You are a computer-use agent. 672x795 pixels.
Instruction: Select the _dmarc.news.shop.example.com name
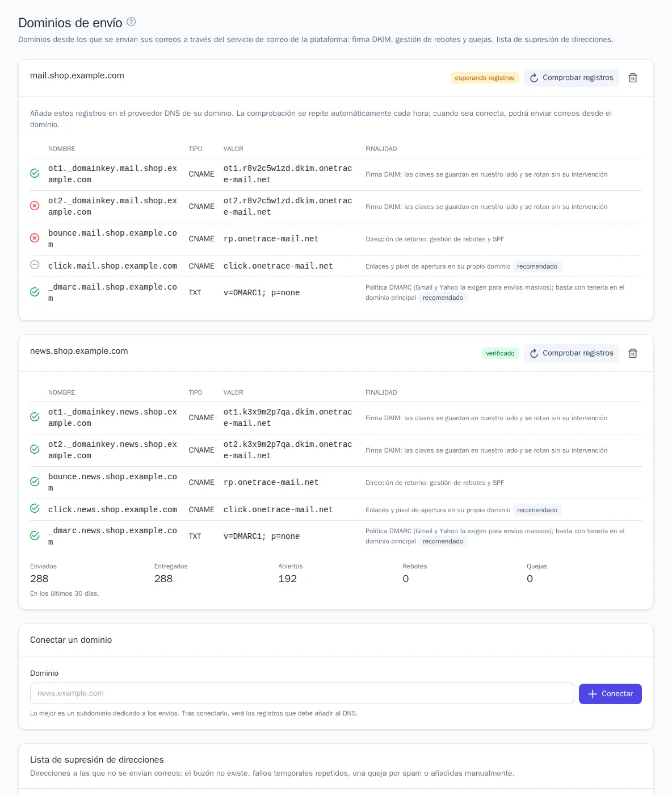(x=112, y=536)
